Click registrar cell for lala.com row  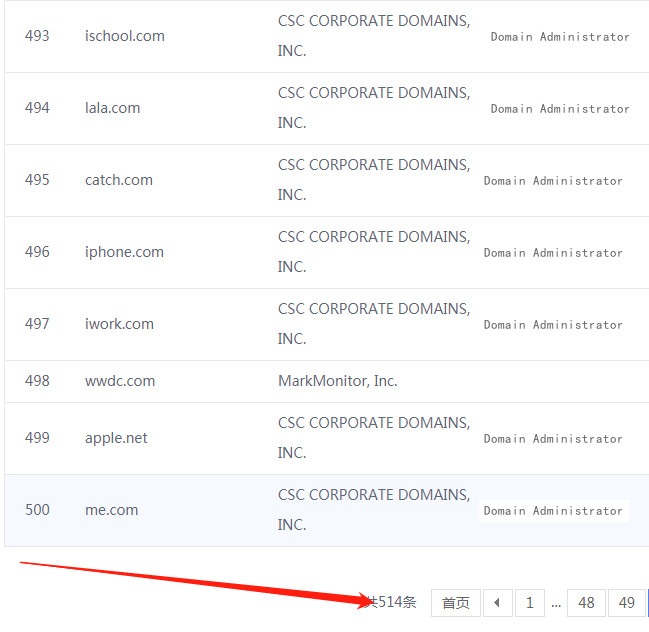click(x=374, y=108)
